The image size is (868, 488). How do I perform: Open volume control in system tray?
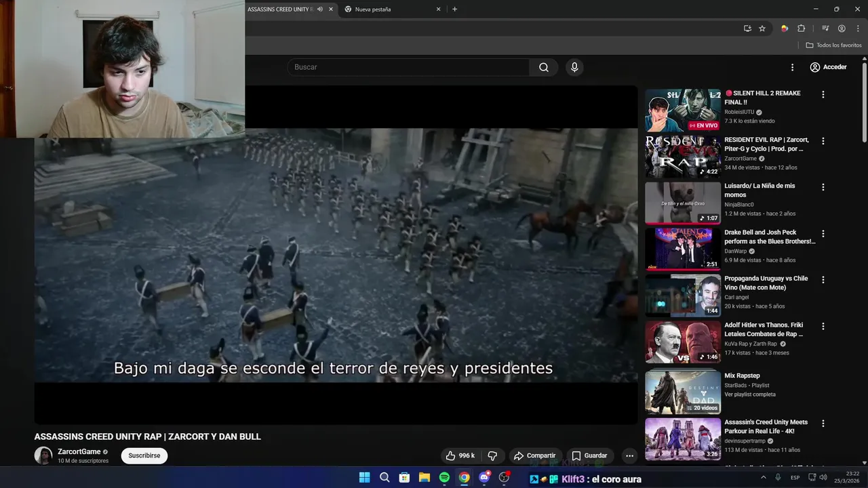[823, 477]
